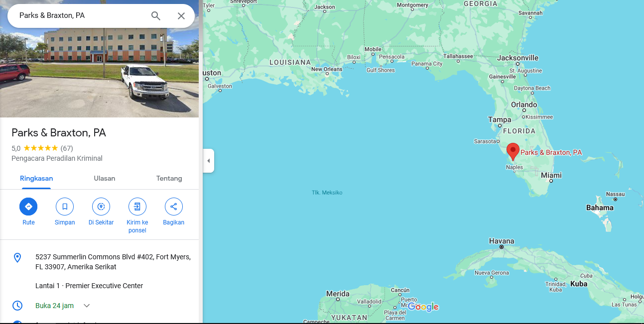Click the Gainesville label on the map
Screen dimensions: 644x324
pos(503,77)
